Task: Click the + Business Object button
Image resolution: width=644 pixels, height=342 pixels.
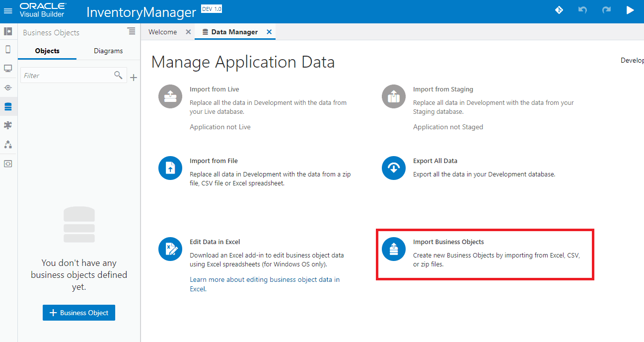Action: (x=79, y=313)
